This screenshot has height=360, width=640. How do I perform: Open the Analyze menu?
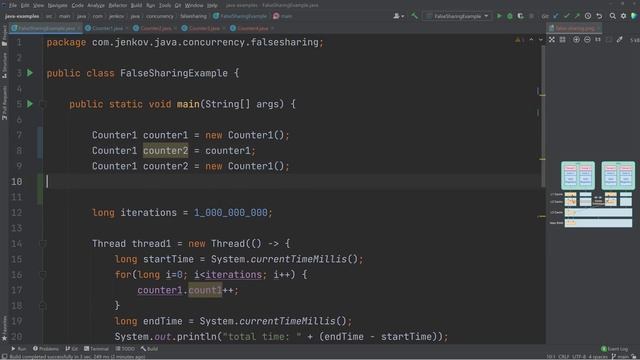click(96, 5)
